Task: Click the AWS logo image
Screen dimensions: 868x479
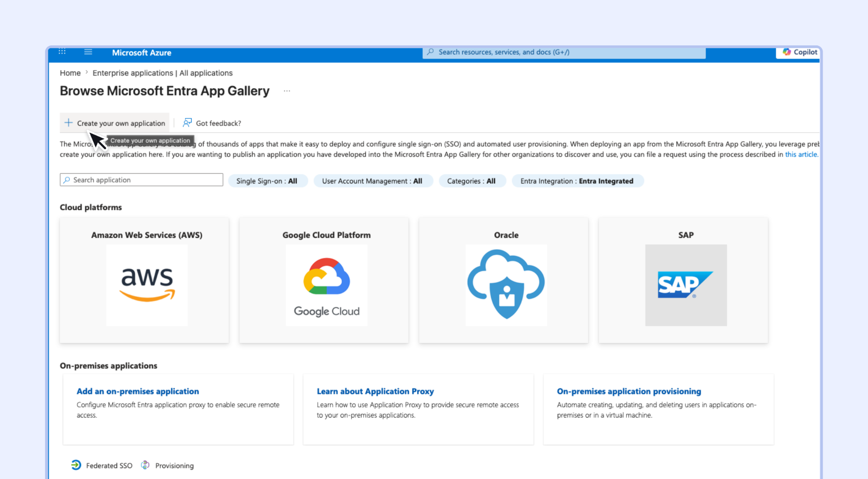Action: 147,285
